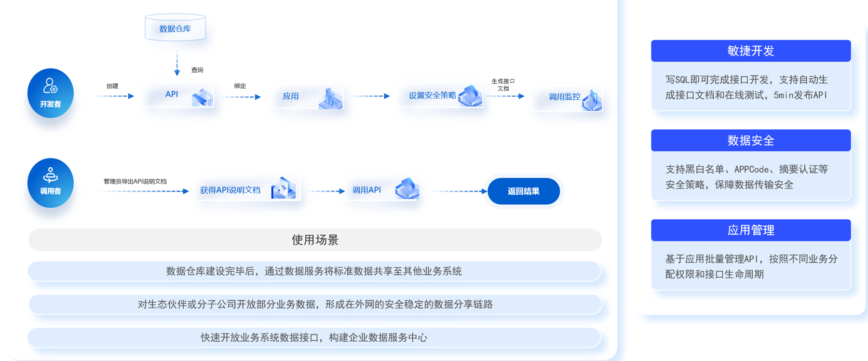Click the 绑定 arrow label
The height and width of the screenshot is (361, 868).
pyautogui.click(x=240, y=86)
